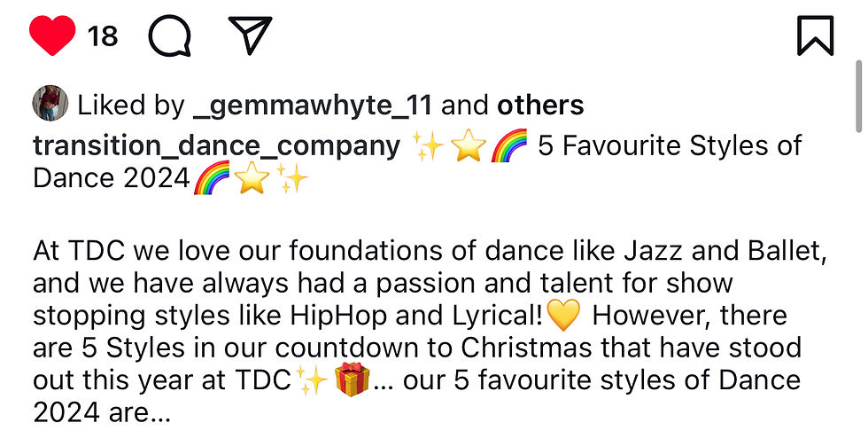
Task: Visit the _gemmawhyte_11 profile
Action: click(x=312, y=106)
